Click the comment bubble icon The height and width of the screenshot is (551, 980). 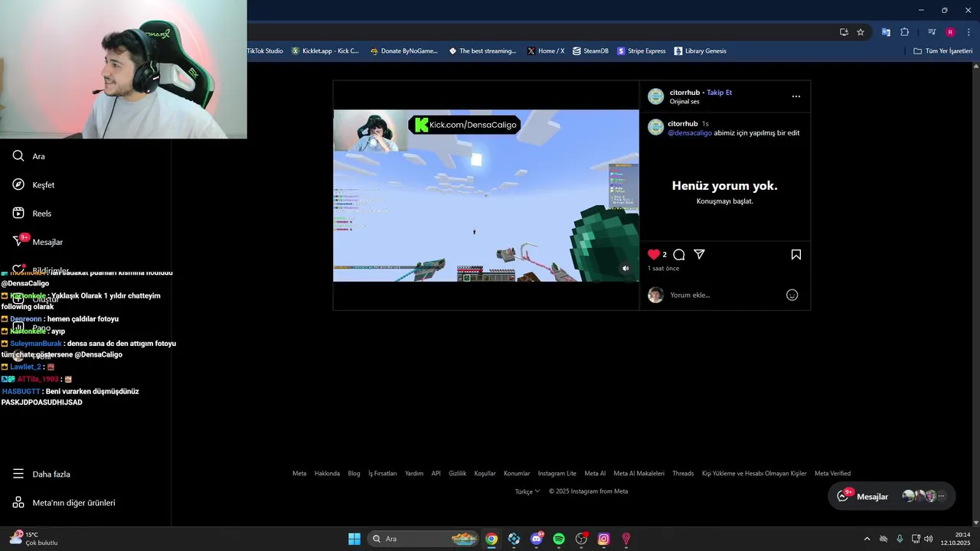tap(678, 254)
